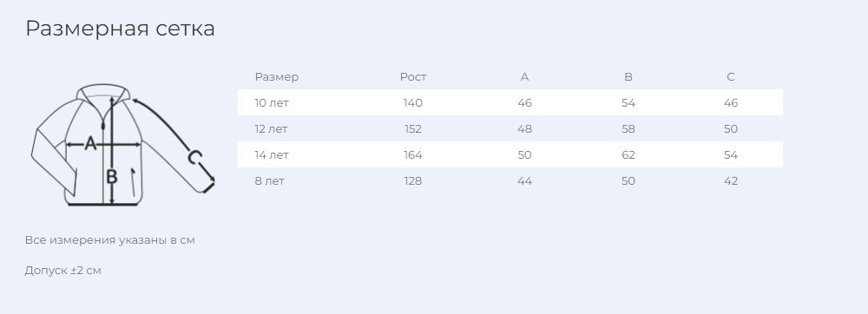Screen dimensions: 868x314
Task: Click column header B in the table
Action: [628, 77]
